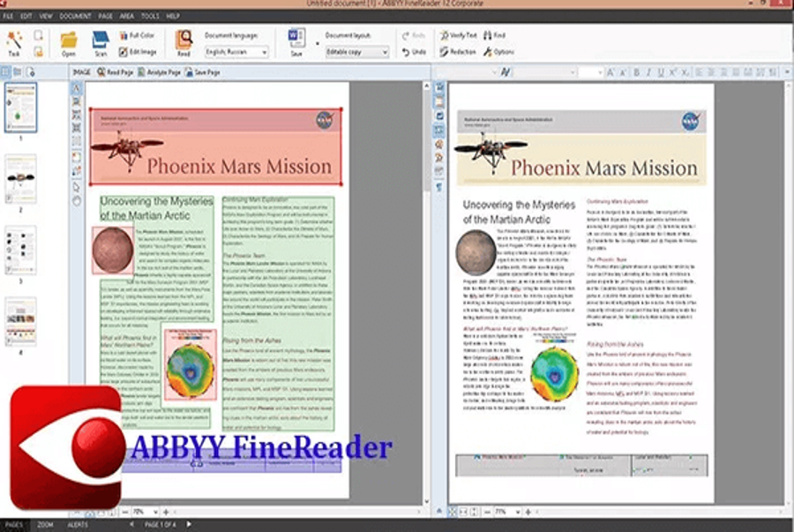The image size is (794, 532).
Task: Click the Undo button
Action: [414, 52]
